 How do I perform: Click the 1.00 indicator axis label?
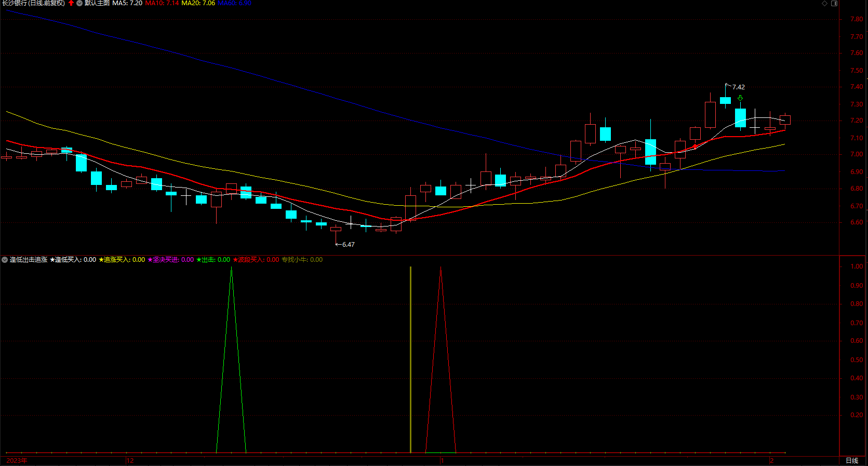(856, 267)
